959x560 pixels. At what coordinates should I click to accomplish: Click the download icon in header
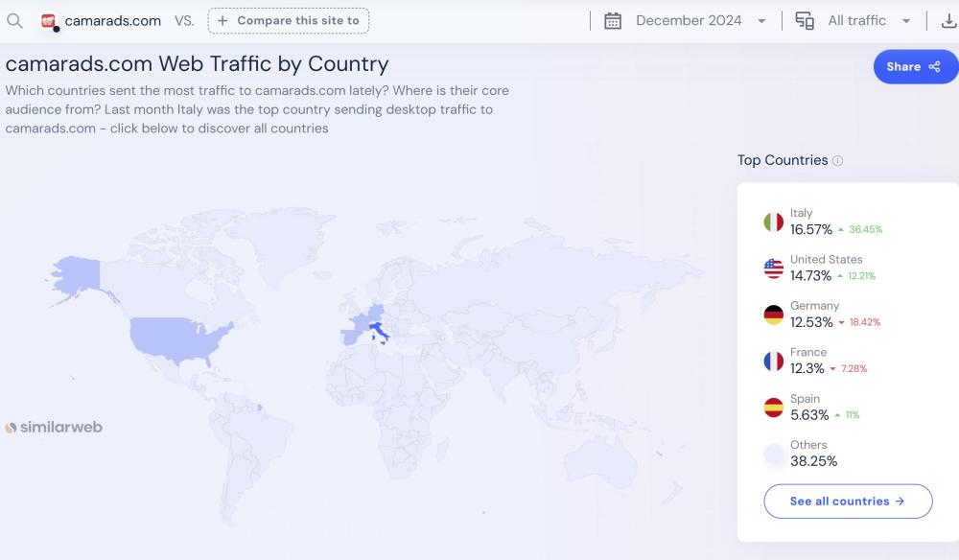(x=948, y=21)
